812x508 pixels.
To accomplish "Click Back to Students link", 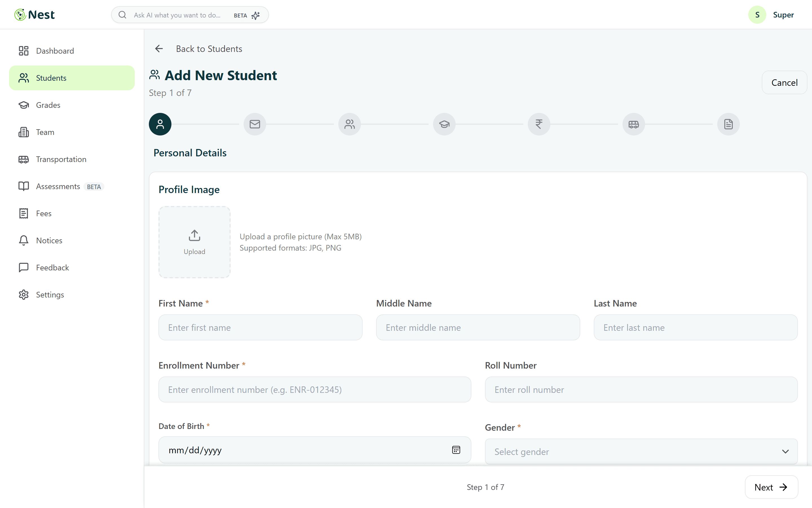I will pyautogui.click(x=209, y=49).
